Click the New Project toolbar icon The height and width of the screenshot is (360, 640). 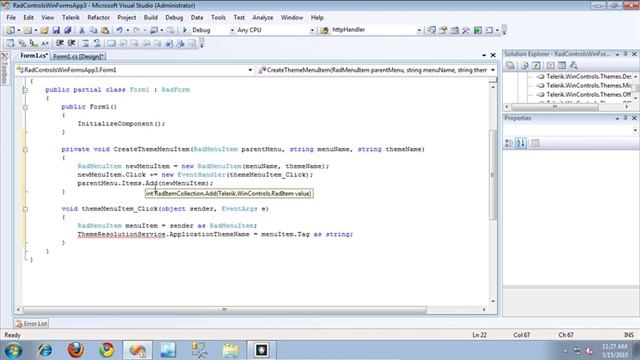[11, 30]
